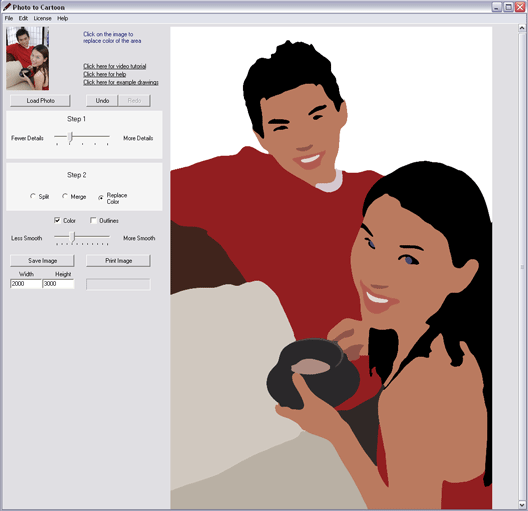Open the File menu

[x=9, y=18]
